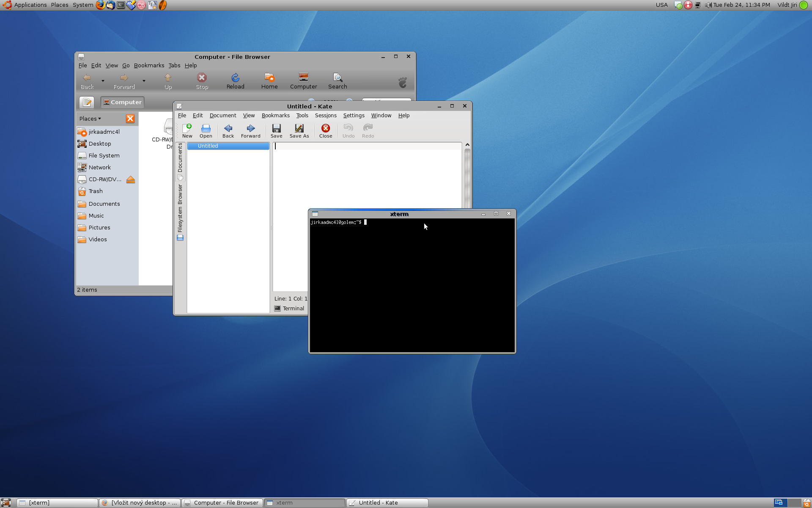Click the red Close document icon in Kate
This screenshot has height=508, width=812.
326,131
